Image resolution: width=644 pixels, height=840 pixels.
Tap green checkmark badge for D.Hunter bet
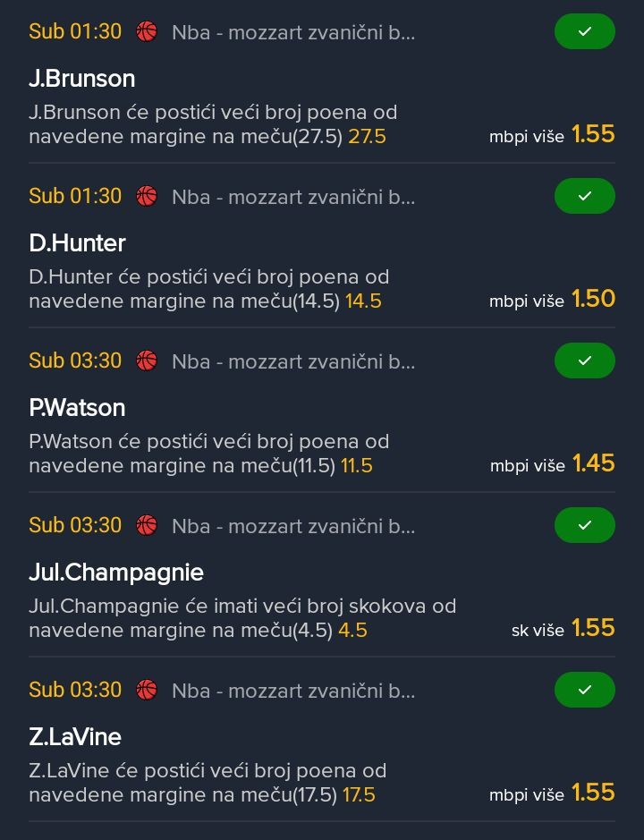[x=585, y=197]
